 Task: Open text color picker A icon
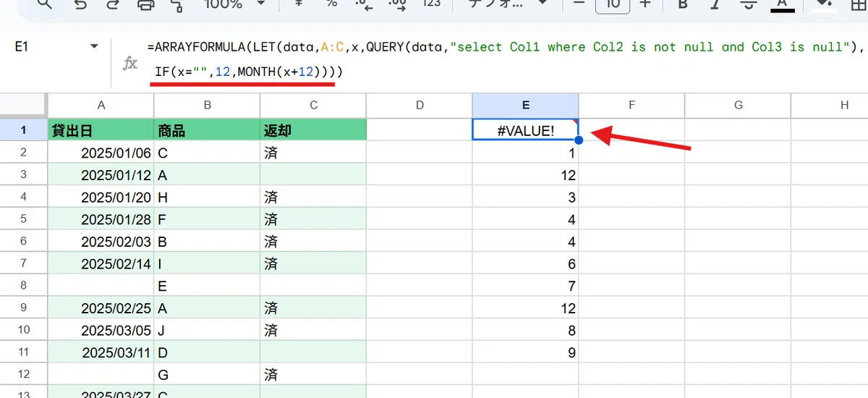coord(782,5)
